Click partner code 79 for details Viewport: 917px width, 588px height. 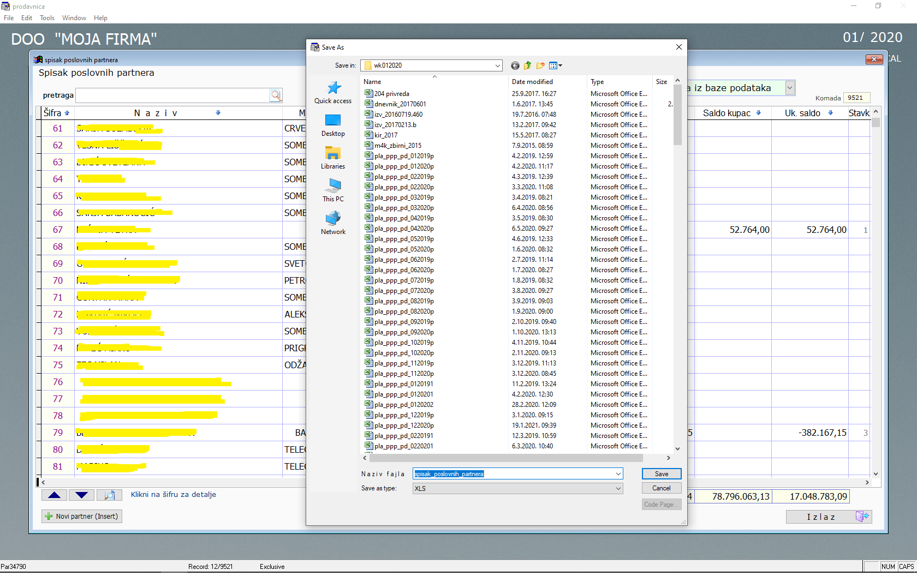(x=58, y=433)
